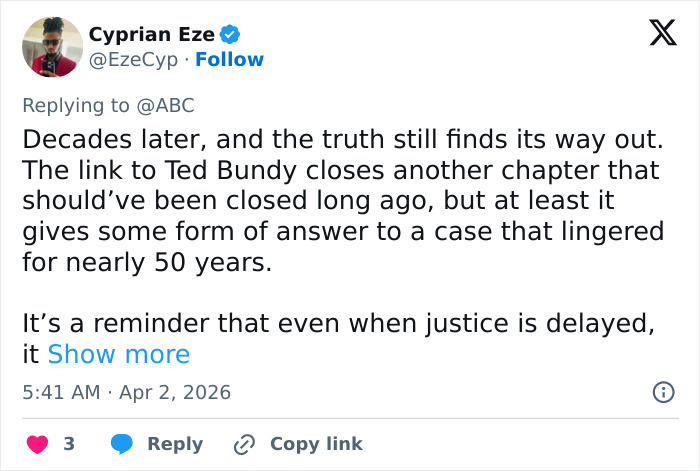Expand the tweet with Show more
Screen dimensions: 700x471
[x=118, y=354]
